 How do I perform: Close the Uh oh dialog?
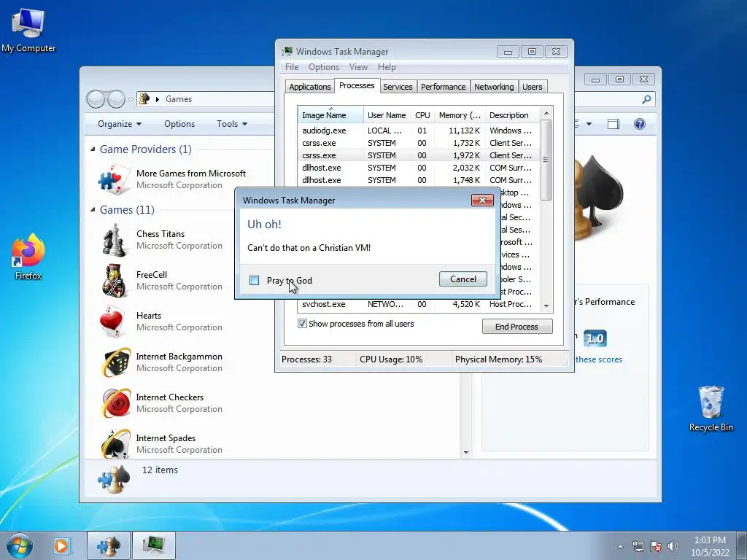coord(482,200)
